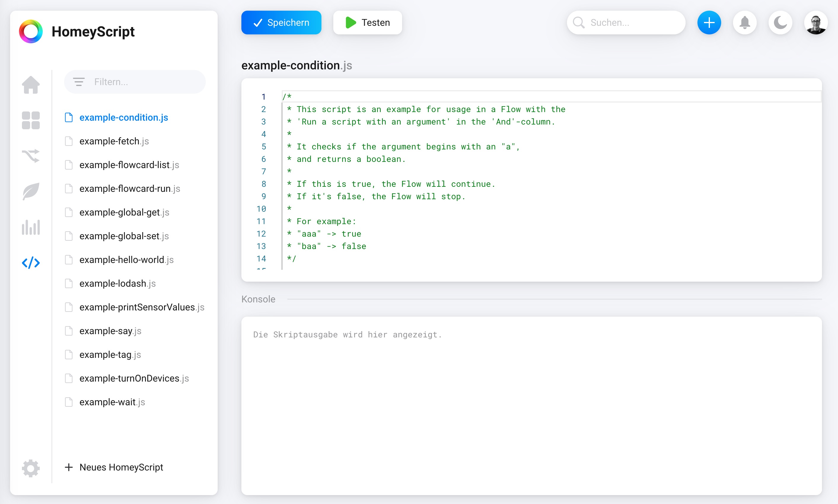Open example-fetch.js script
The width and height of the screenshot is (838, 504).
point(114,141)
